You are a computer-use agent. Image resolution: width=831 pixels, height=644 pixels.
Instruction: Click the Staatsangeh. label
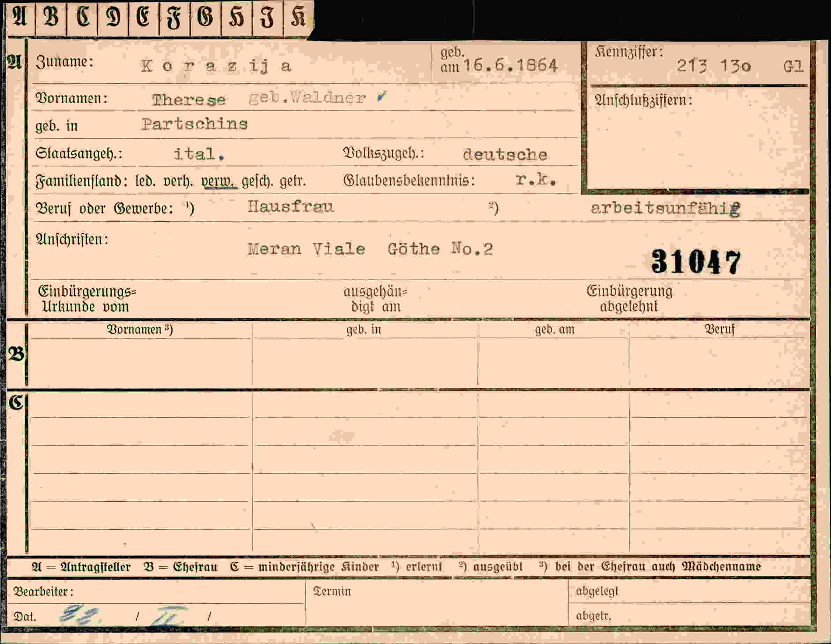pos(79,153)
